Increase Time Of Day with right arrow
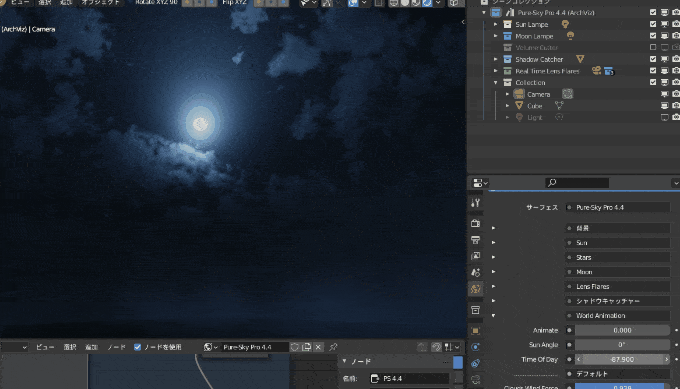The width and height of the screenshot is (680, 389). [667, 360]
